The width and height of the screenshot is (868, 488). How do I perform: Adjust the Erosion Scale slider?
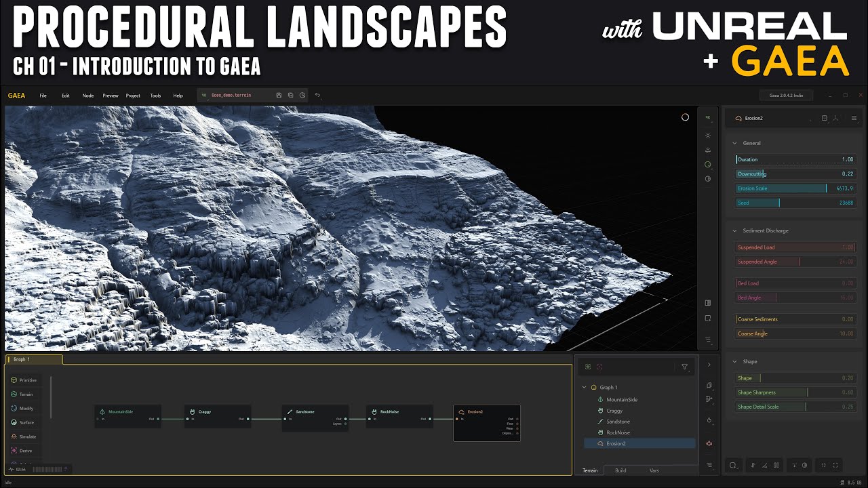[795, 188]
